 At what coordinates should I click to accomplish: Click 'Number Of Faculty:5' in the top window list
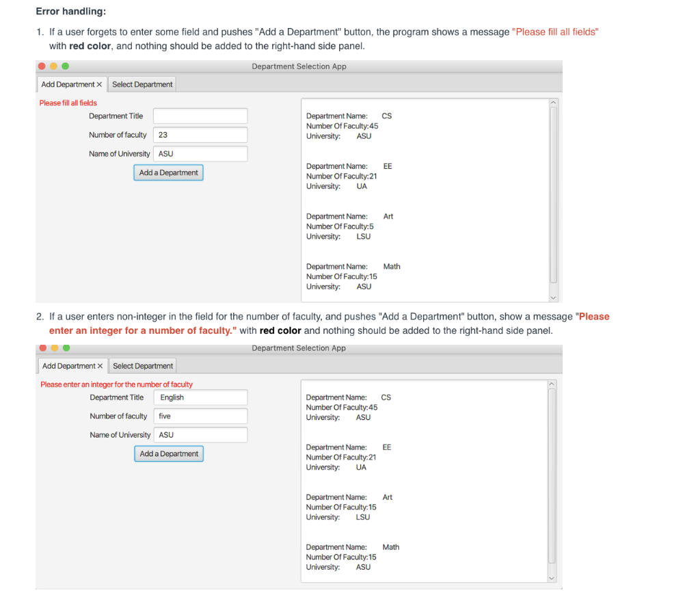(340, 226)
